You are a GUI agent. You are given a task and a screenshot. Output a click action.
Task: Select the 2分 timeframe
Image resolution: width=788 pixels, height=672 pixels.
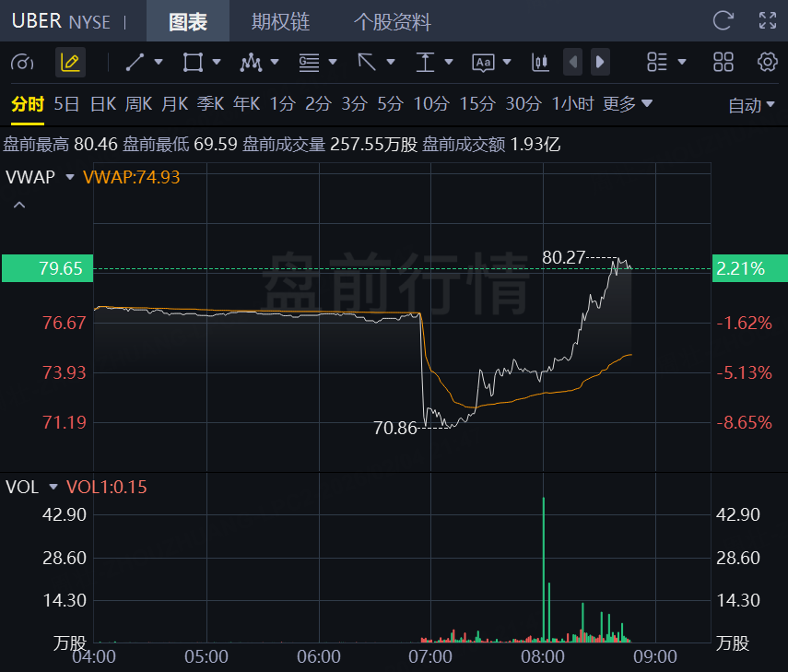tap(318, 104)
